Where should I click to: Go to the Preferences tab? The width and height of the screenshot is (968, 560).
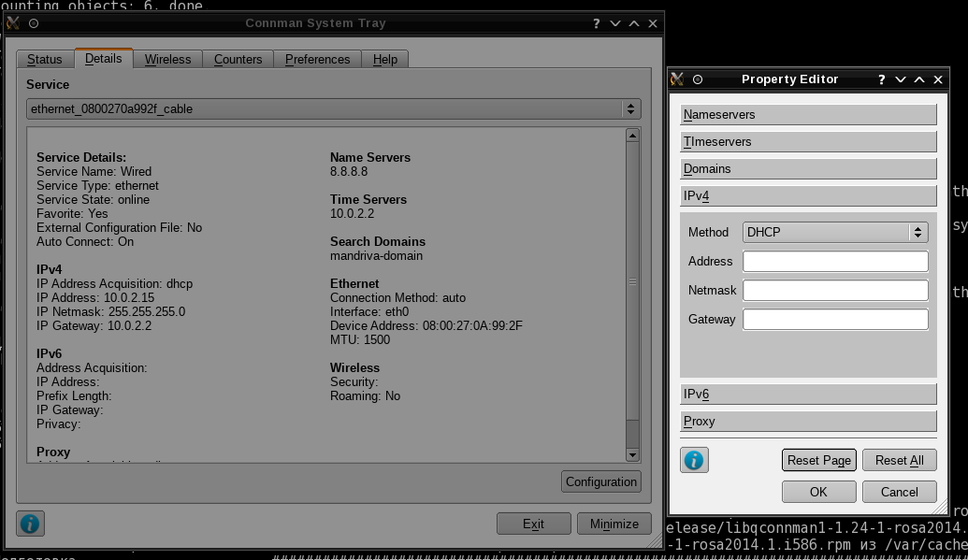tap(317, 59)
